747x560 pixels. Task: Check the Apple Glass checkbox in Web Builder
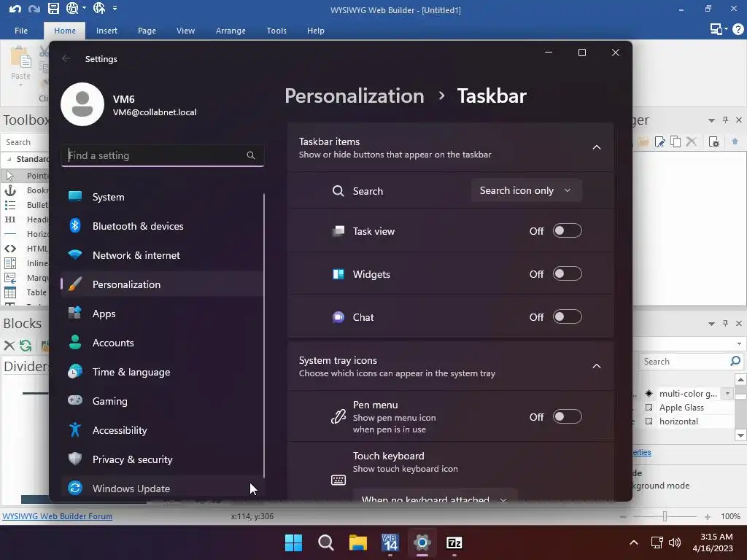[x=649, y=408]
